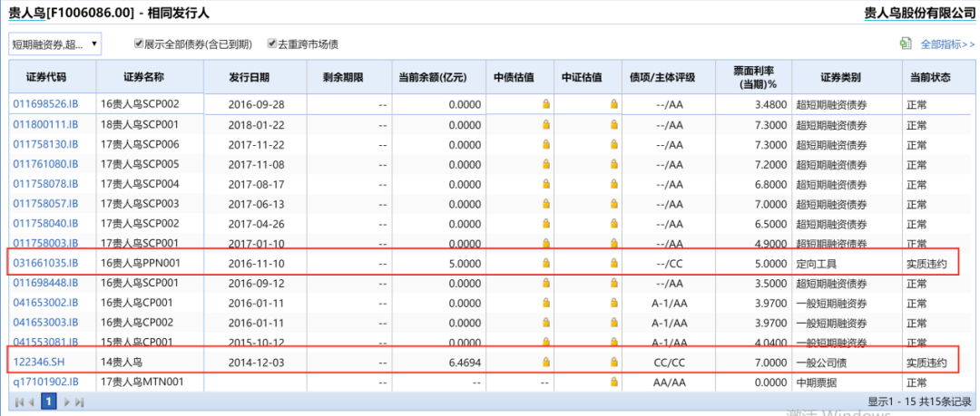Image resolution: width=980 pixels, height=416 pixels.
Task: Toggle 展示全部债券(含已到期) checkbox
Action: (x=139, y=44)
